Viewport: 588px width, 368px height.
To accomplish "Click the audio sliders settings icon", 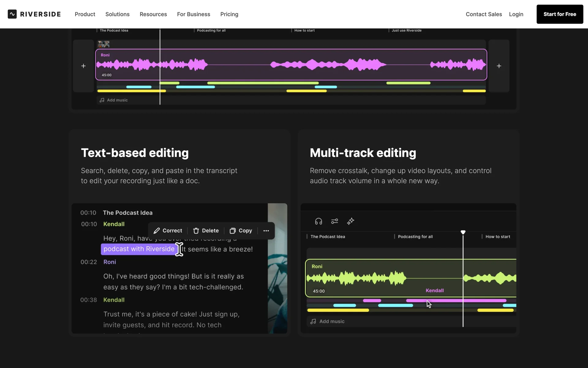I will (334, 221).
